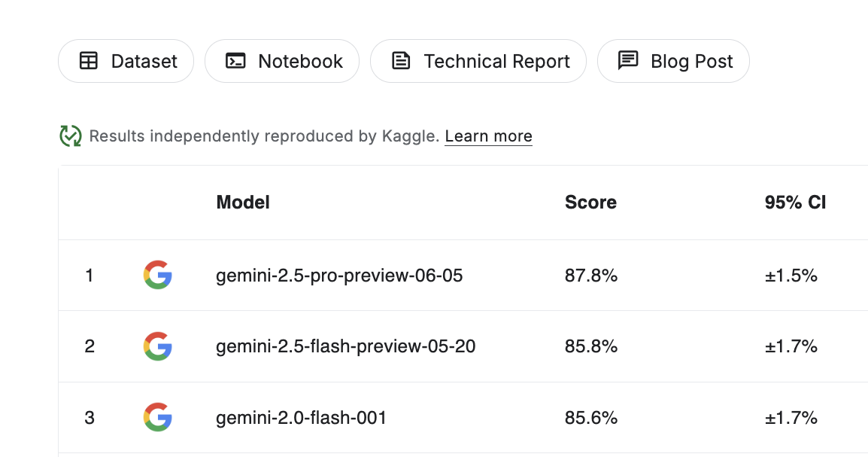
Task: Click the Google logo beside gemini-2.0-flash-001
Action: (157, 417)
